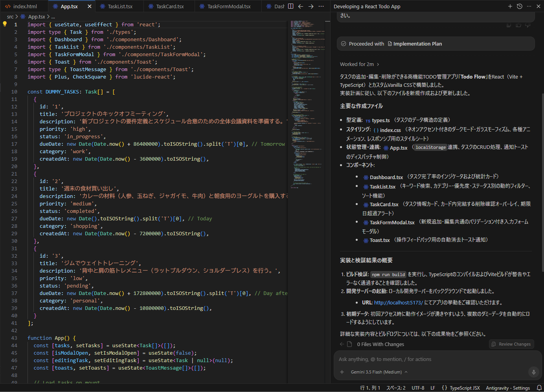Navigate back with the left arrow in editor toolbar
544x392 pixels.
pos(301,6)
